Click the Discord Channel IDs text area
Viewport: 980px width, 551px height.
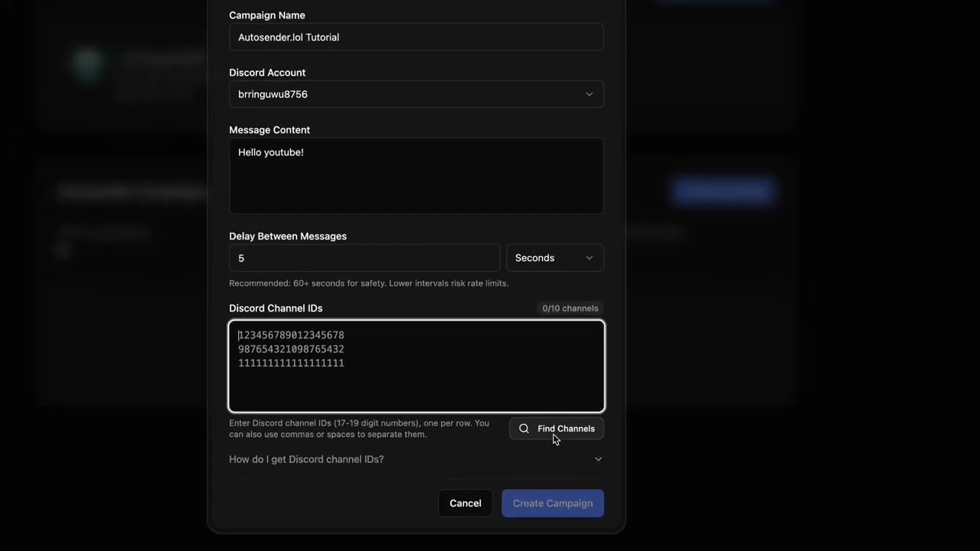click(416, 367)
